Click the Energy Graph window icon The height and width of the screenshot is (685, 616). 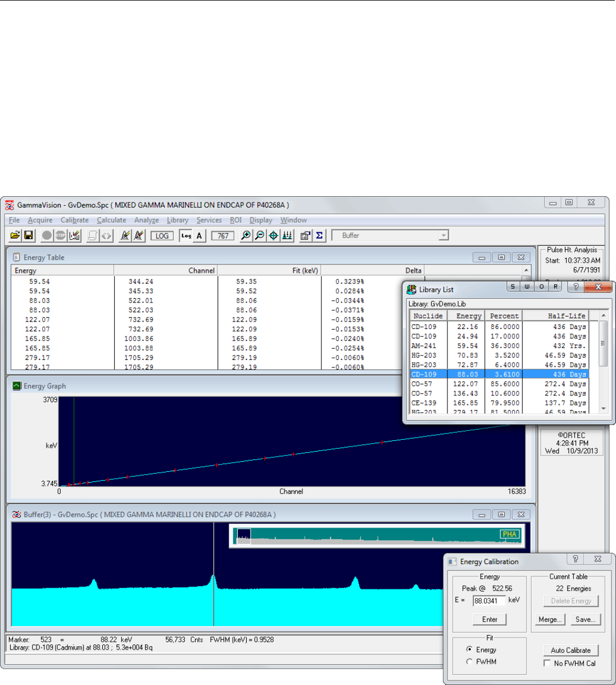(17, 386)
